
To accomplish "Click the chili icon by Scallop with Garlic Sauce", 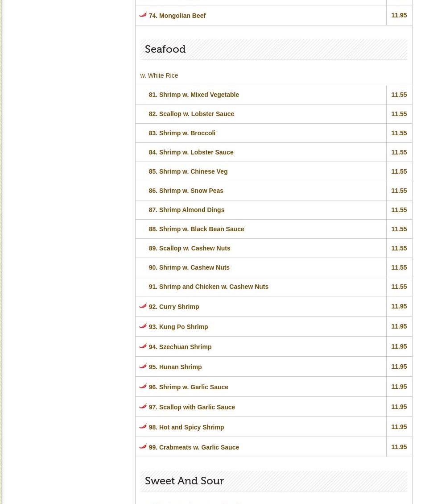I will pos(143,406).
